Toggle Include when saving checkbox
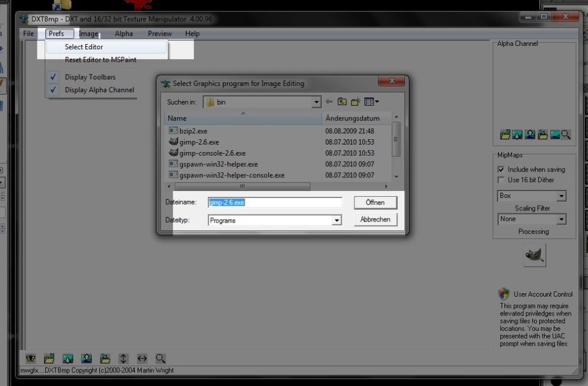The height and width of the screenshot is (386, 588). coord(501,169)
